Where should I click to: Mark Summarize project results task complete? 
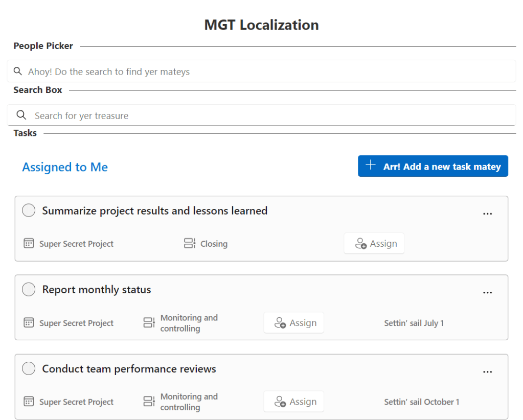29,211
